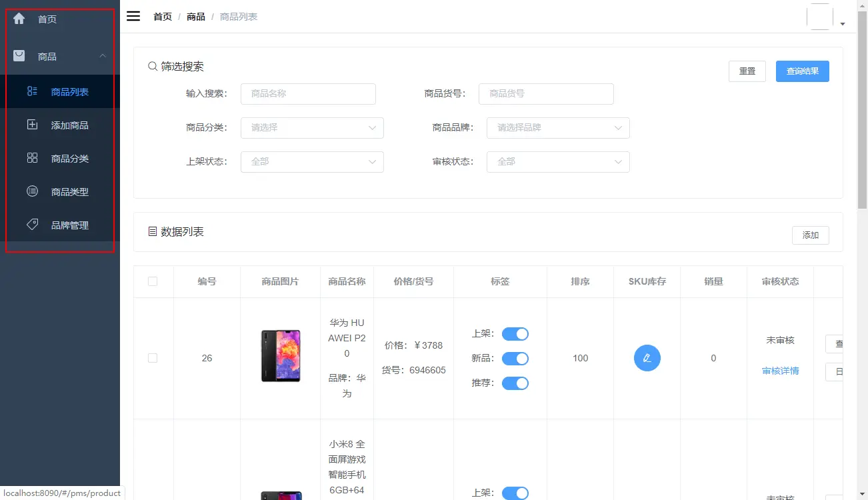Screen dimensions: 868x500
Task: Toggle the 新品 switch for product 26
Action: pos(515,359)
